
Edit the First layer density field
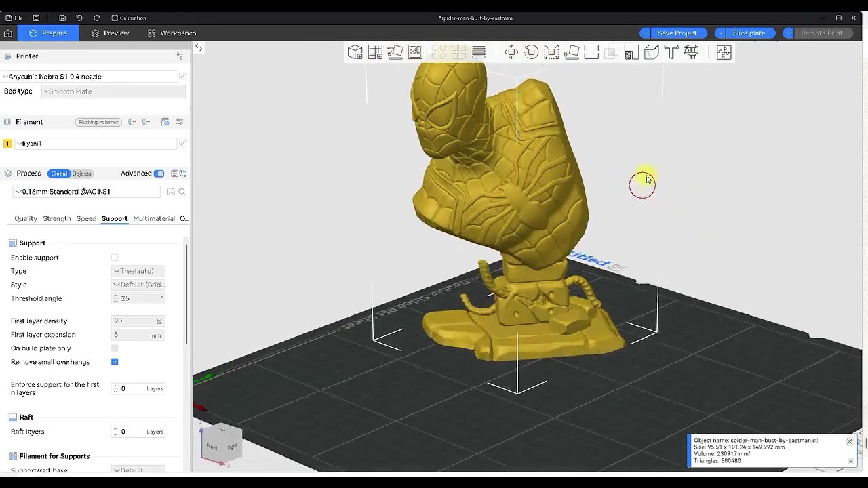pyautogui.click(x=138, y=321)
